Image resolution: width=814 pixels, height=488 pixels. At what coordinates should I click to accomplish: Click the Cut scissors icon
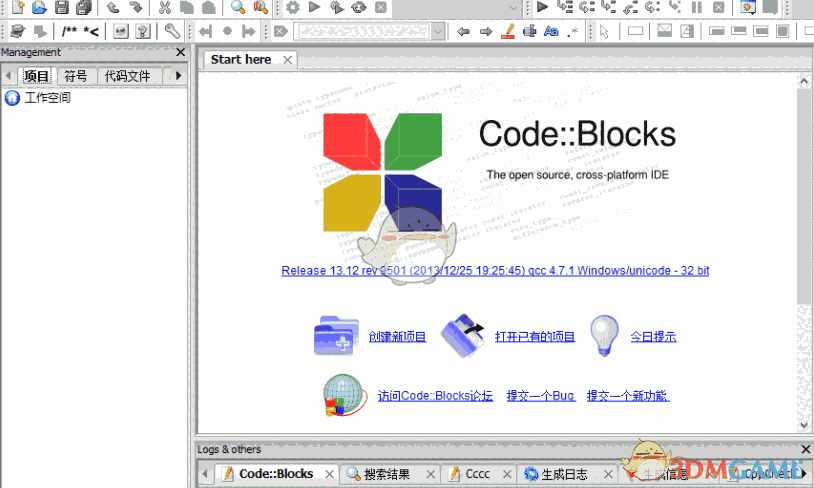165,7
